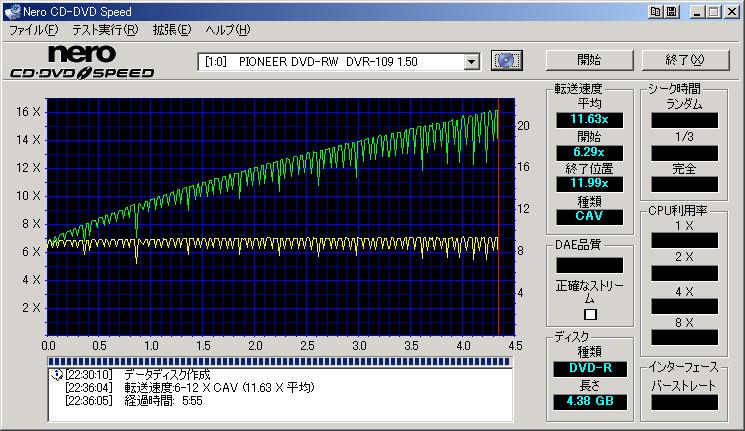The image size is (745, 431).
Task: Open the ファイル(F) menu
Action: pos(33,30)
